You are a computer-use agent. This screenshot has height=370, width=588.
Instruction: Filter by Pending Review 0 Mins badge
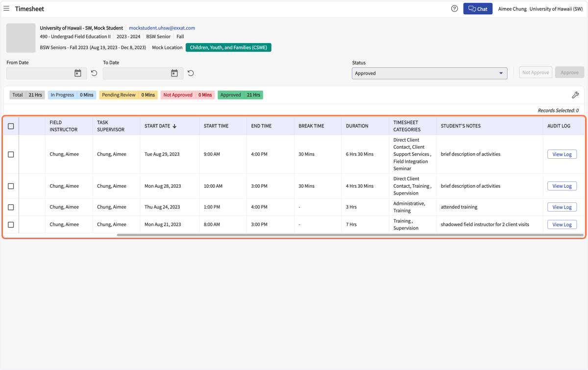pyautogui.click(x=128, y=95)
